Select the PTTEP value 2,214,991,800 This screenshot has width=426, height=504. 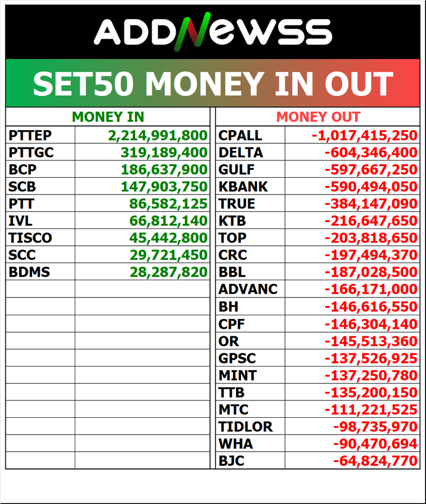(158, 136)
